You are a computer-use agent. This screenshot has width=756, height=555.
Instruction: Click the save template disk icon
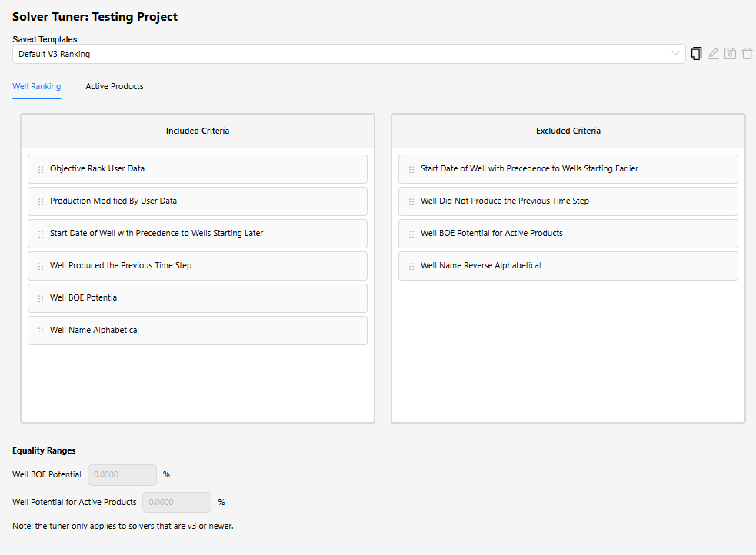tap(730, 54)
